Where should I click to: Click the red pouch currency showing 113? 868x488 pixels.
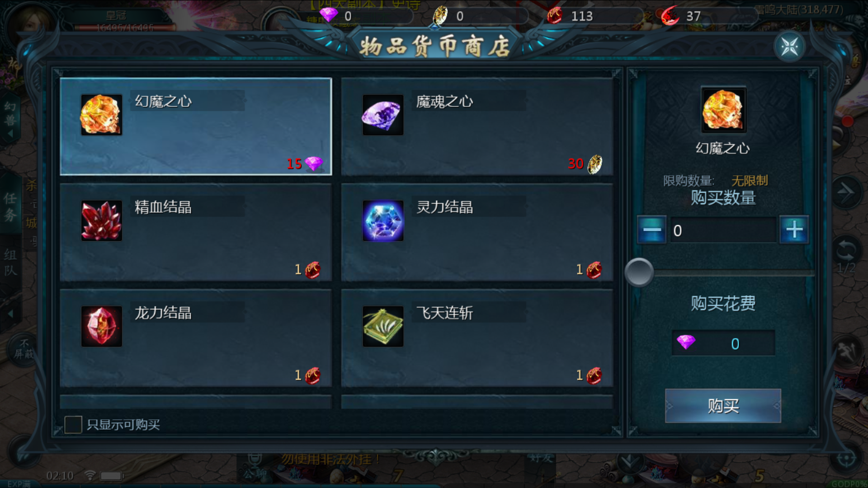[594, 16]
